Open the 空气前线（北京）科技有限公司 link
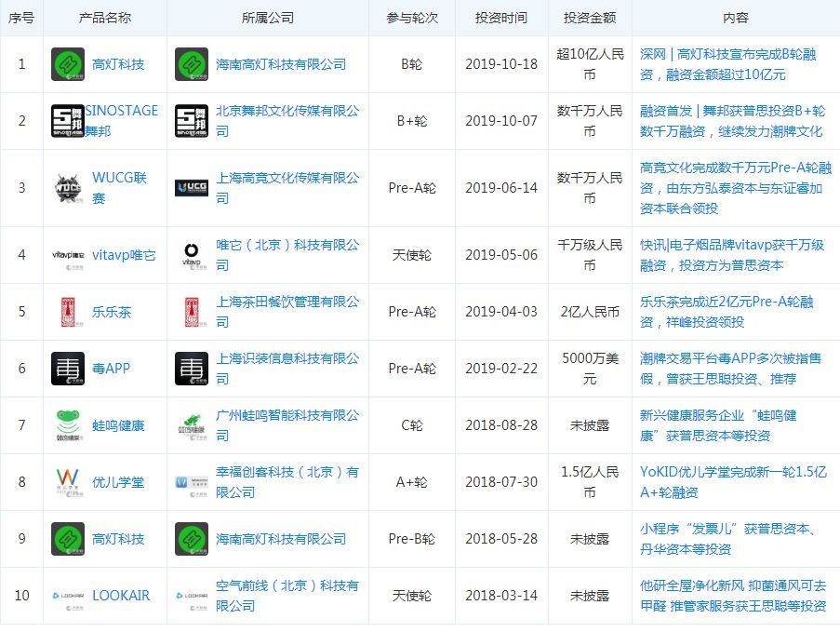The image size is (840, 632). point(287,596)
